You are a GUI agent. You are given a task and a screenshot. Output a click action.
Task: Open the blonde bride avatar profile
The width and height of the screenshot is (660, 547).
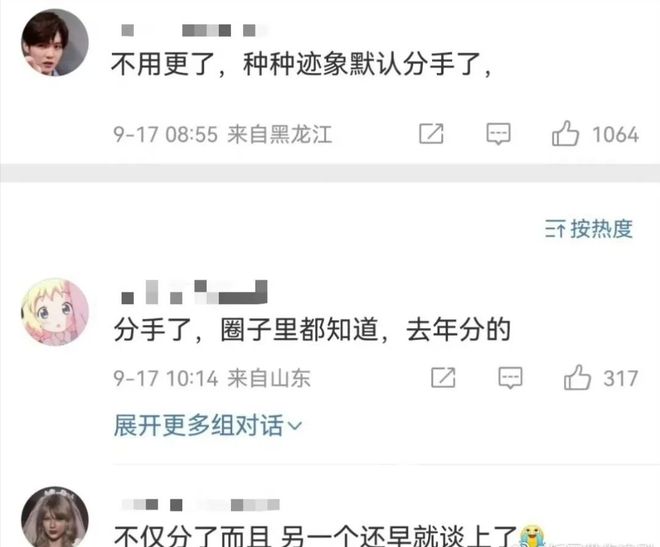[x=55, y=517]
